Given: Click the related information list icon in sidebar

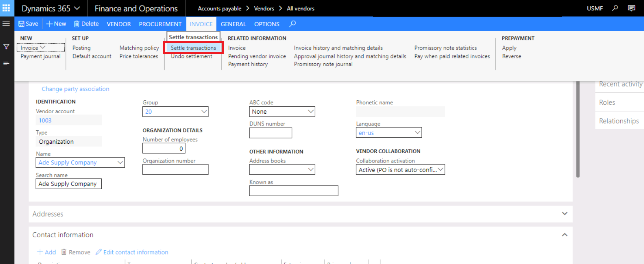Looking at the screenshot, I should click(6, 64).
